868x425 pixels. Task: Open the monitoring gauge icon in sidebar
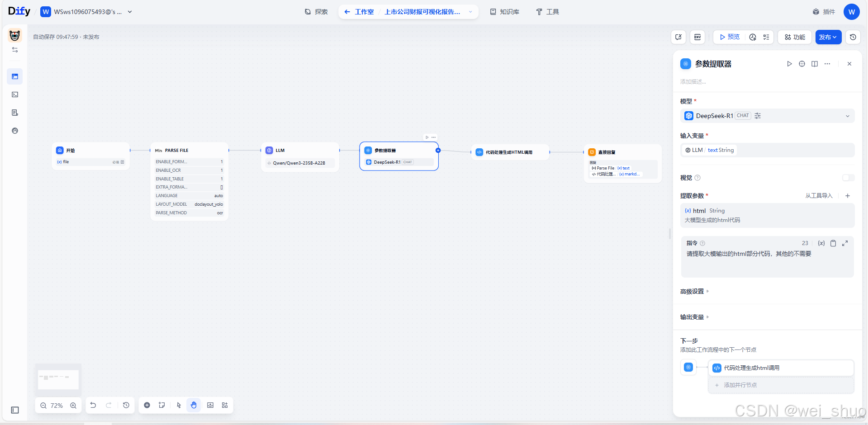(x=15, y=131)
